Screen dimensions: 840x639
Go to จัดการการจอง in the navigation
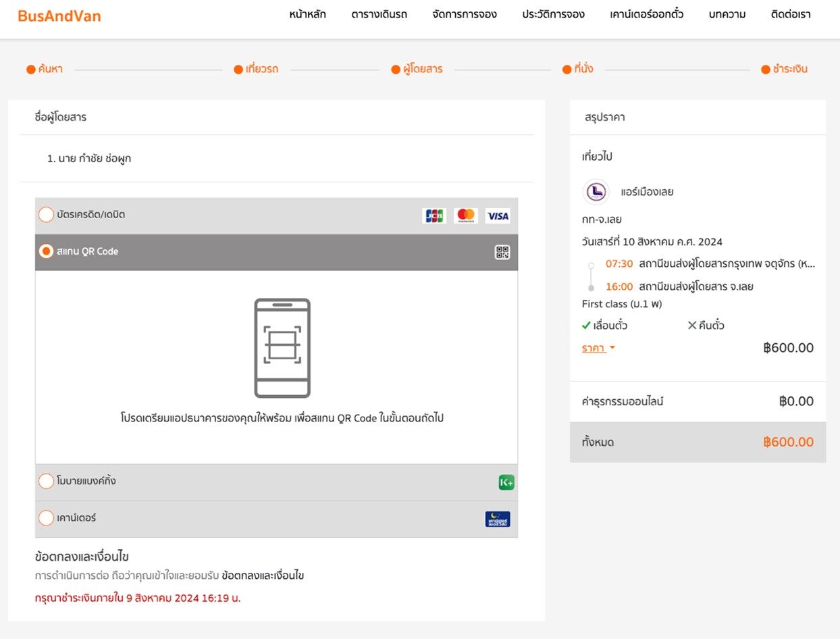point(465,14)
